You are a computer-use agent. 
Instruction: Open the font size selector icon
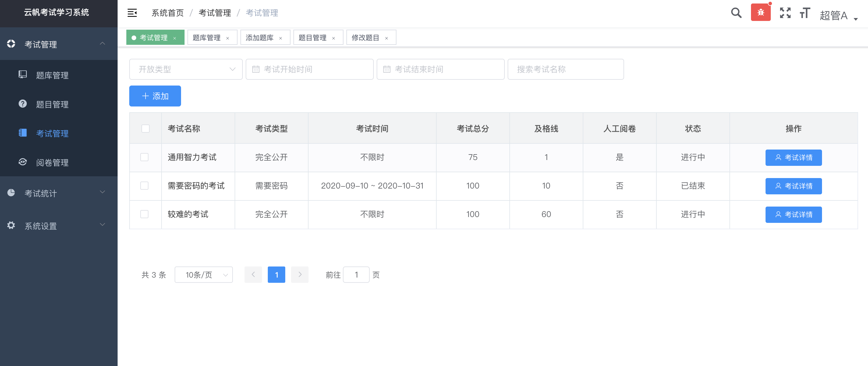coord(805,13)
